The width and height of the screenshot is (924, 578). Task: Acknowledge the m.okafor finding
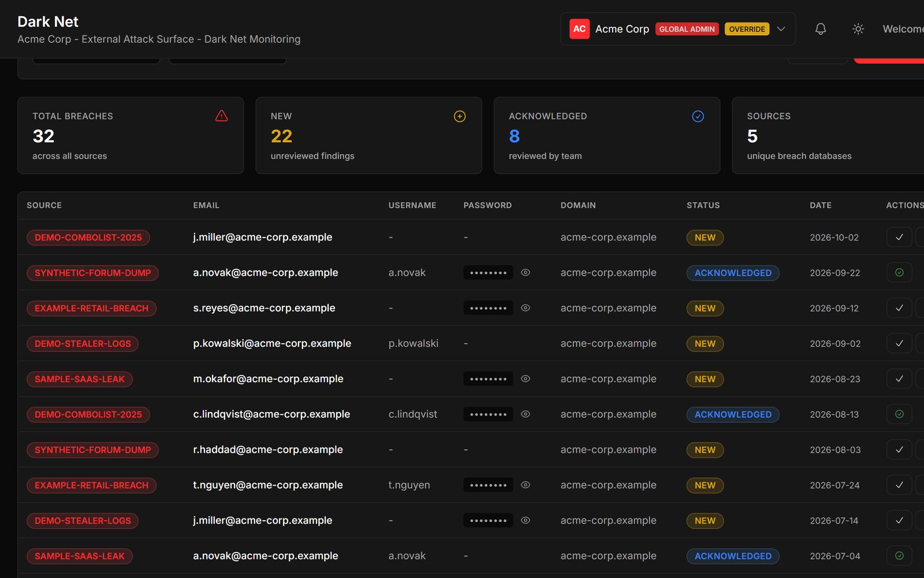[899, 379]
